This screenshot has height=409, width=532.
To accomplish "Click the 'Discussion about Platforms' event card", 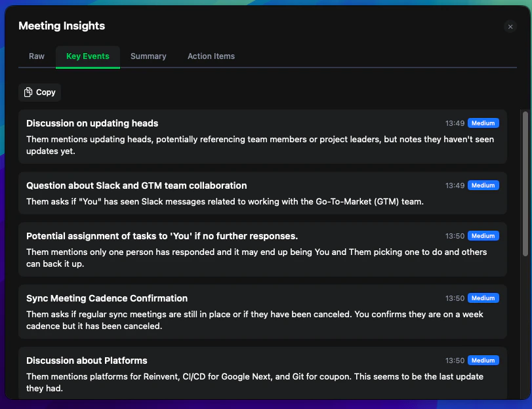I will coord(262,374).
